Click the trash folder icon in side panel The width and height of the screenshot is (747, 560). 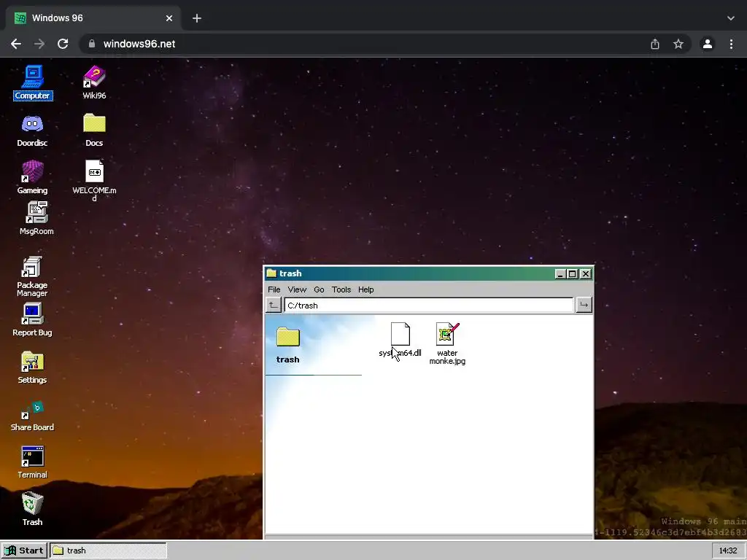[x=288, y=337]
